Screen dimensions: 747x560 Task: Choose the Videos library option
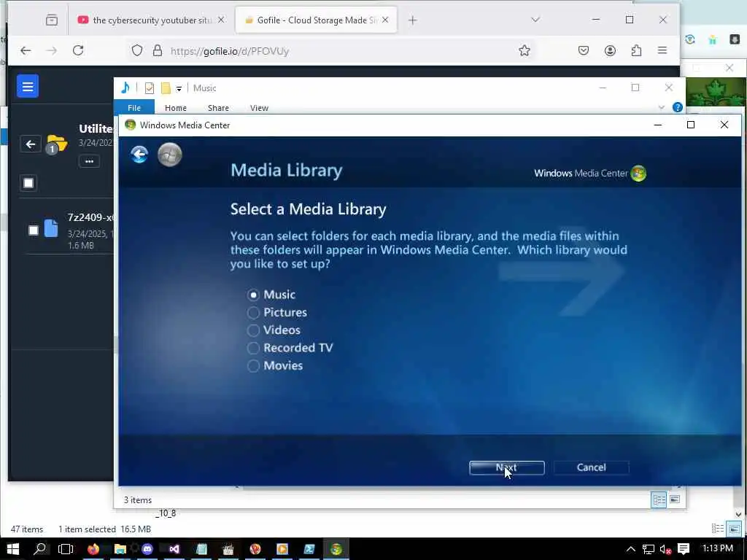coord(253,330)
